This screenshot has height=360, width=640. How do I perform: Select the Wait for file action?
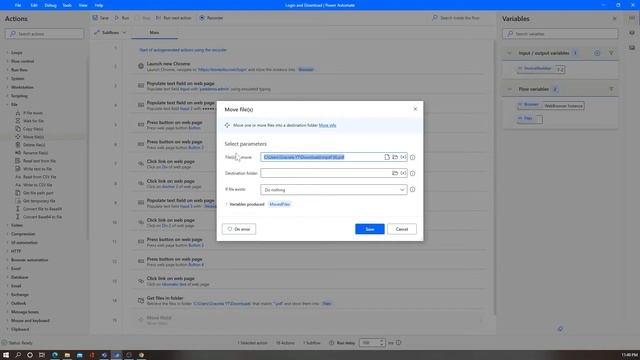tap(33, 121)
